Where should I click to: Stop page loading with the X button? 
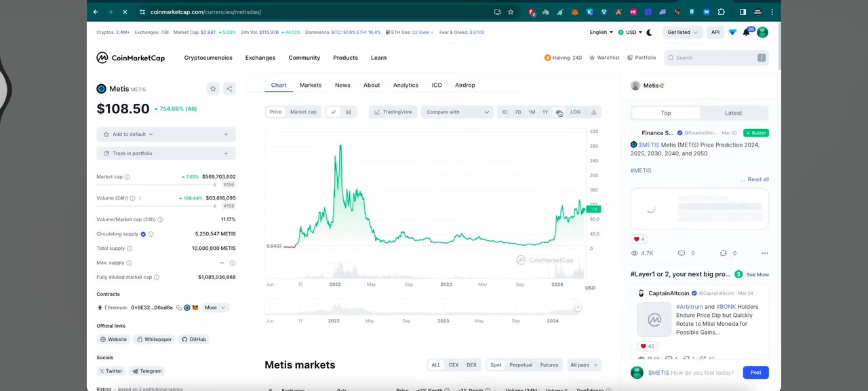click(125, 12)
